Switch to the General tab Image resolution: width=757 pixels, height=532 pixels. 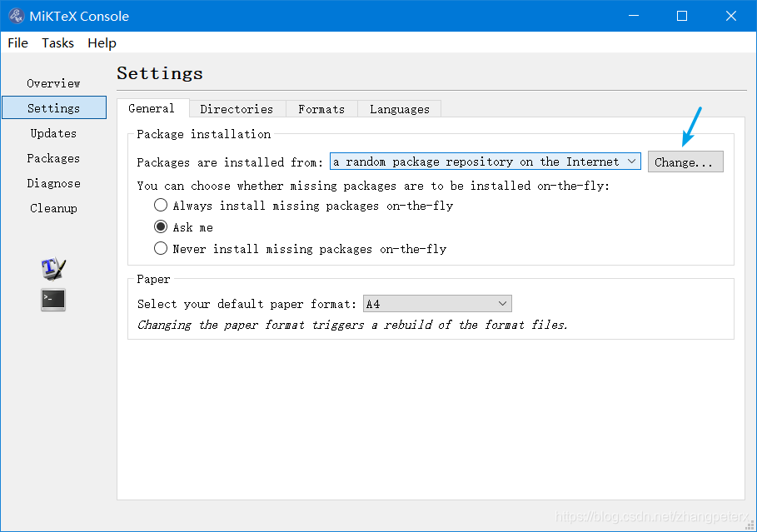pos(152,108)
